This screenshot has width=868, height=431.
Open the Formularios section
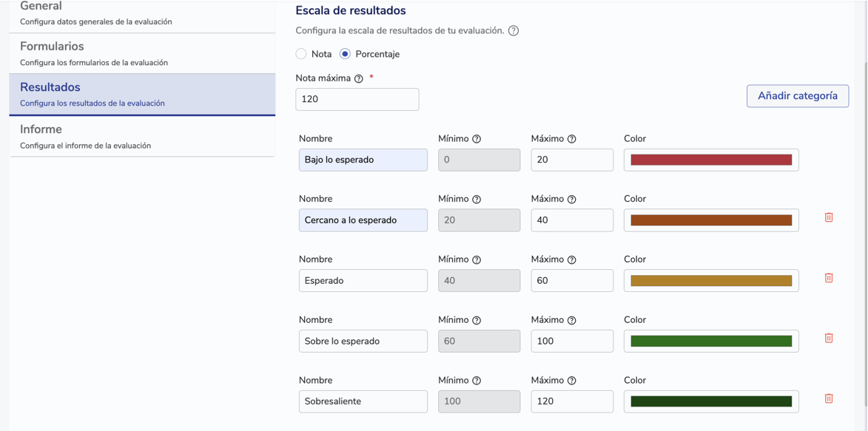point(142,53)
